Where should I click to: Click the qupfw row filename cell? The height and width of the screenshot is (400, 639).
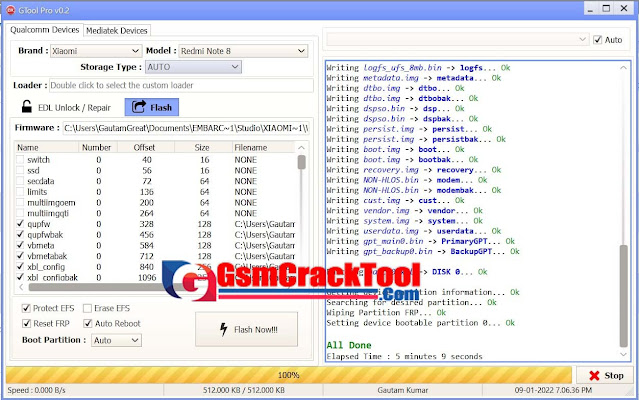pyautogui.click(x=264, y=224)
